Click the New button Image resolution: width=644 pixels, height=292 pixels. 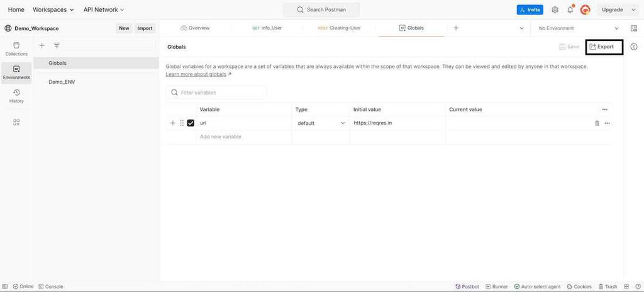[124, 28]
